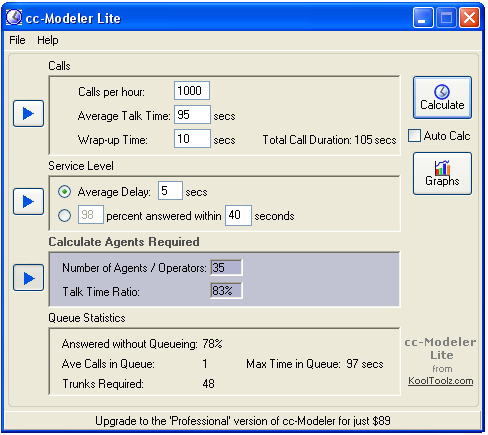Click the Trunks Required 48 value
Screen dimensions: 488x435
point(208,384)
